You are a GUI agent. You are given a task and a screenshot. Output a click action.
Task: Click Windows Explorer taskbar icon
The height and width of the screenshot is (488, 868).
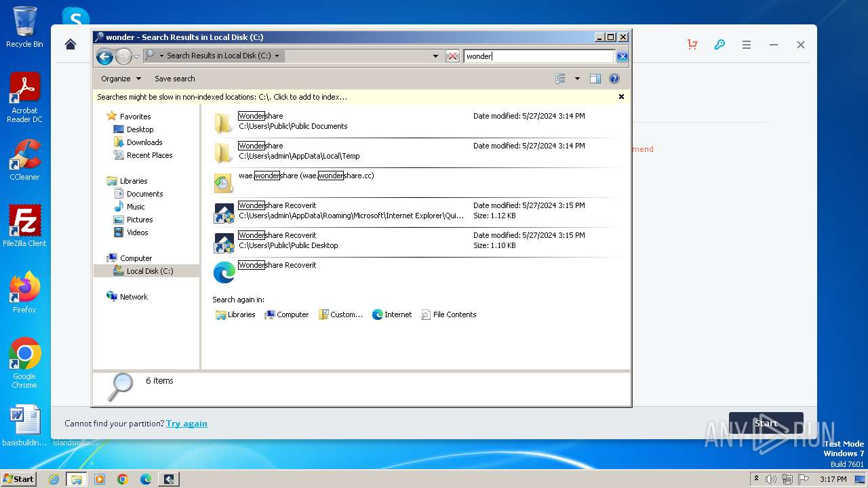coord(77,479)
